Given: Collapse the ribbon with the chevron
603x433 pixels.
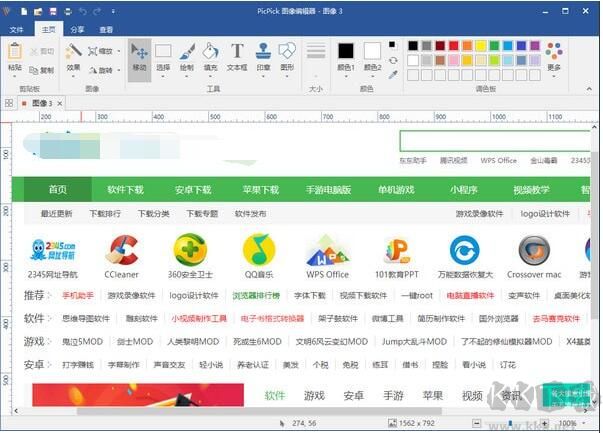Looking at the screenshot, I should [x=589, y=89].
